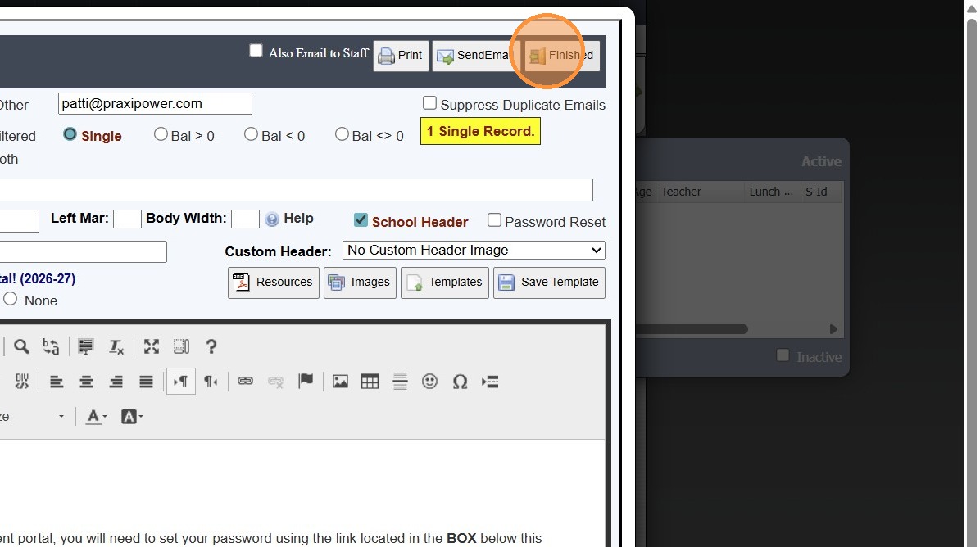Select the Bal < 0 radio option
The width and height of the screenshot is (980, 547).
pos(251,134)
